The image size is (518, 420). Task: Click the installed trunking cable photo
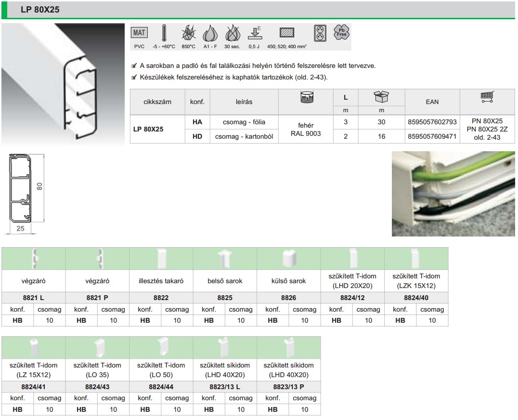(453, 194)
